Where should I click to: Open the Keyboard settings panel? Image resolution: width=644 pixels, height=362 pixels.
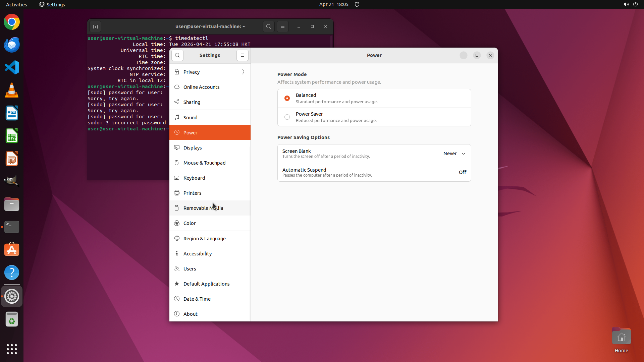[194, 178]
